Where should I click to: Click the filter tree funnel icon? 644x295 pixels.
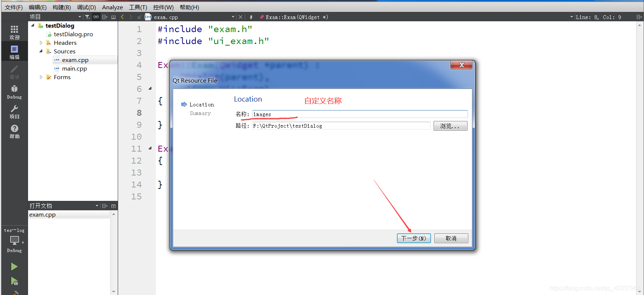(87, 17)
